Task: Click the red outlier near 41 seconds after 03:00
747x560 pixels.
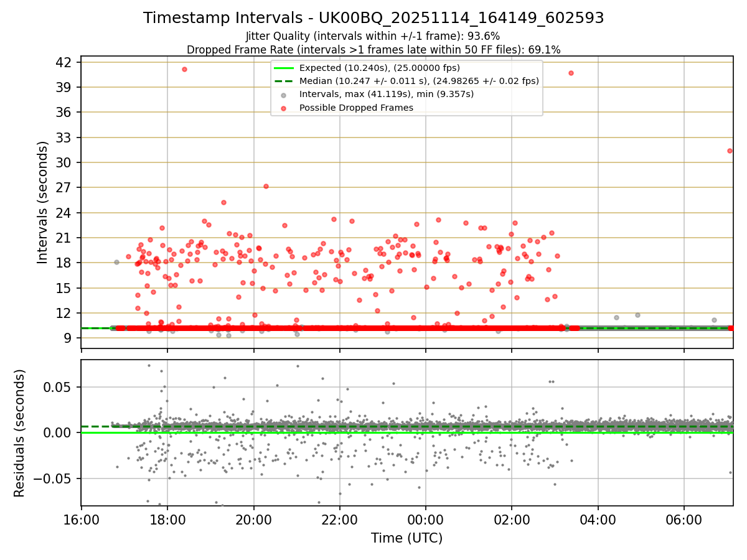Action: (x=571, y=73)
